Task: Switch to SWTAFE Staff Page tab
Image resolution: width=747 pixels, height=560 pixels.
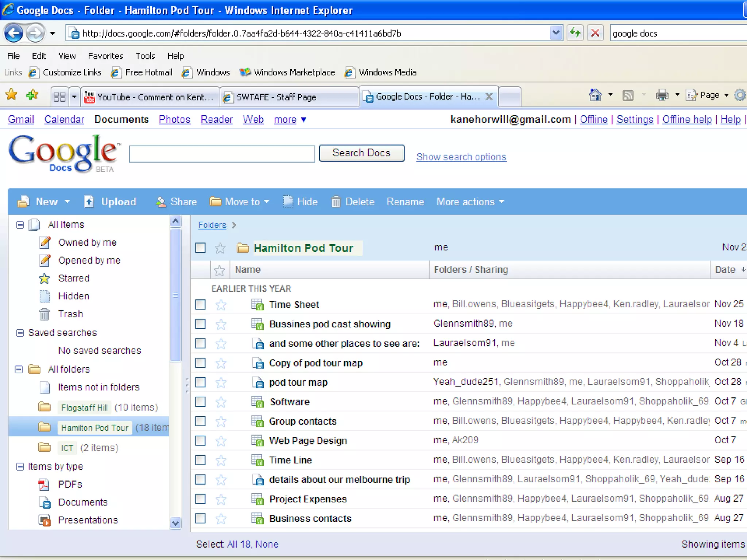Action: click(290, 97)
